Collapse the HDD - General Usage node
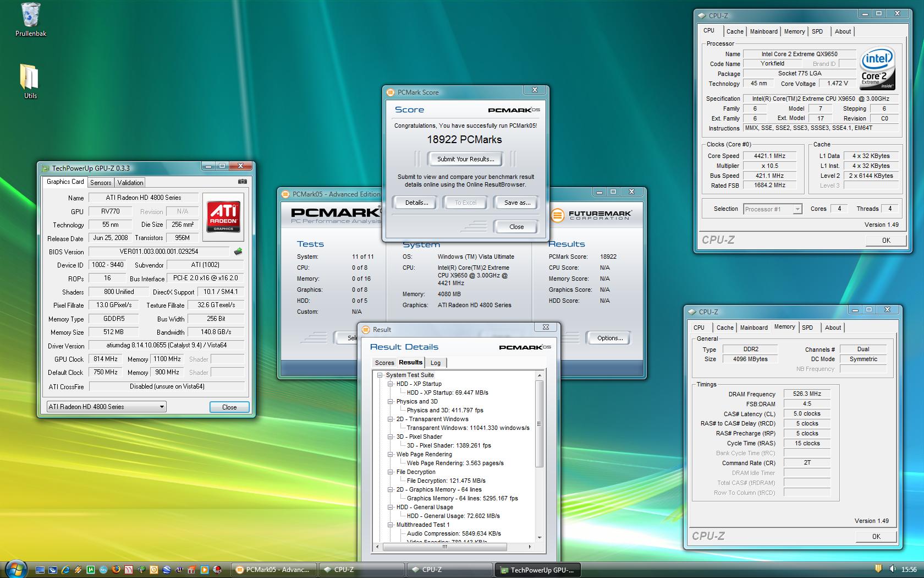The width and height of the screenshot is (924, 578). click(x=391, y=507)
